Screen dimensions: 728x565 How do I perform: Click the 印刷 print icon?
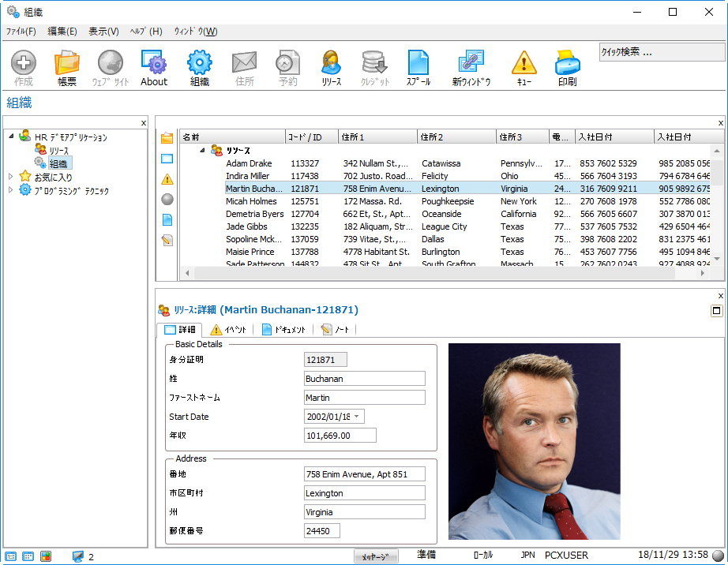tap(567, 66)
